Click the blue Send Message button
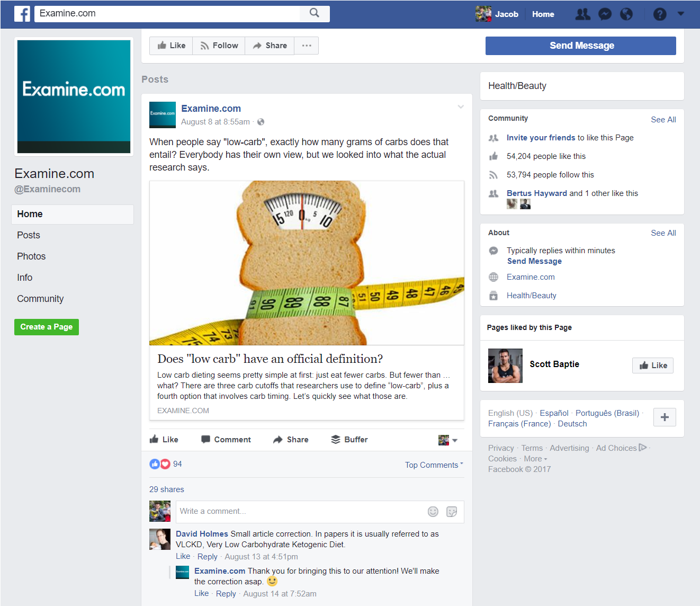The image size is (700, 606). point(581,46)
